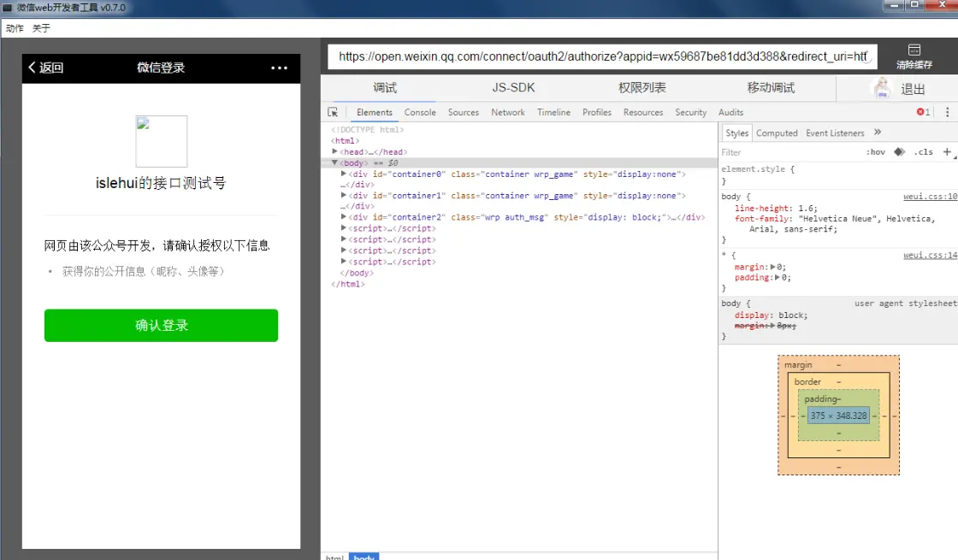Select the Styles sidebar tab

[x=736, y=133]
